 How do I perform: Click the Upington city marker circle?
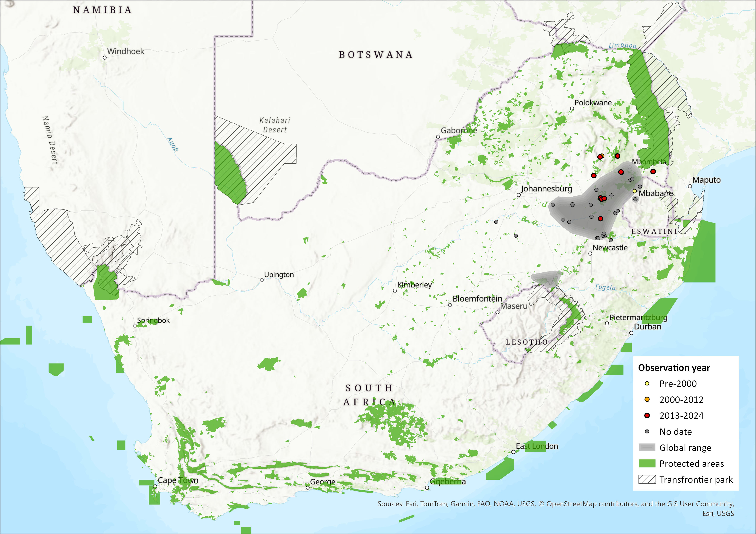coord(262,280)
